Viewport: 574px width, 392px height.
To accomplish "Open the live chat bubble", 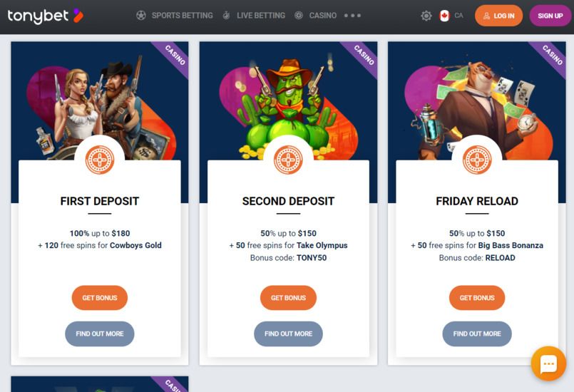I will click(x=548, y=363).
